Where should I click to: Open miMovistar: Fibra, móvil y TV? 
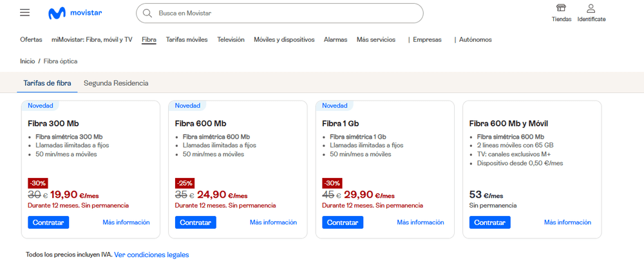click(92, 40)
